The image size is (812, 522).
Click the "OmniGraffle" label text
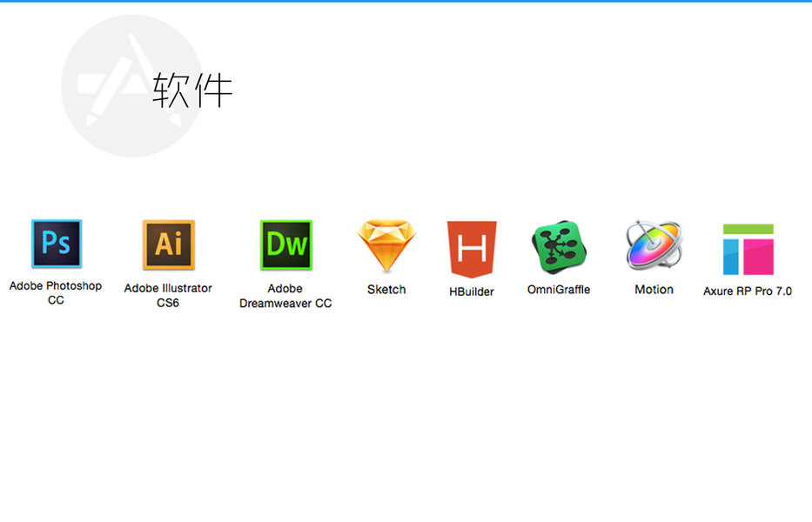559,290
